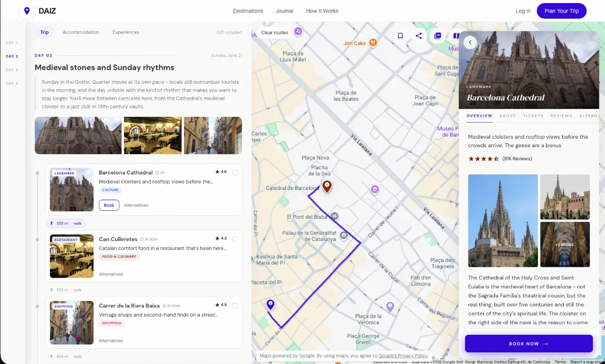Open the '+1 more' cathedral photo thumbnail
Screen dimensions: 605x364
click(x=565, y=245)
